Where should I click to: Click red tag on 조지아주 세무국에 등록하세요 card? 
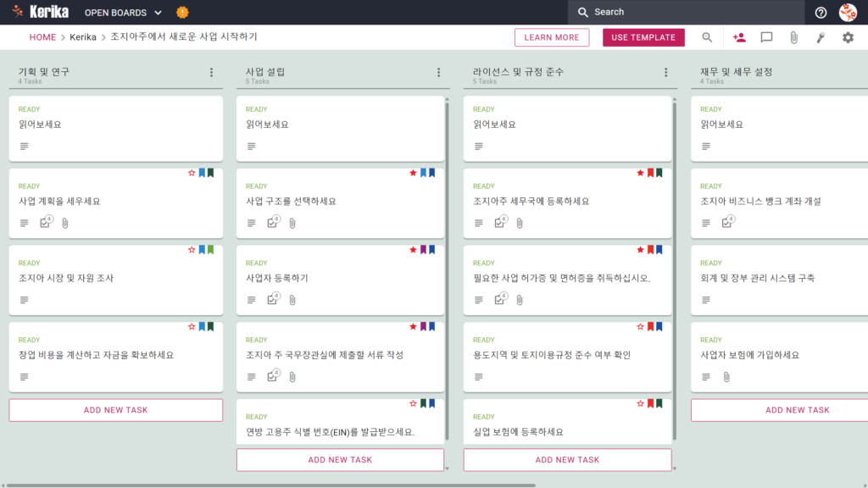click(651, 173)
